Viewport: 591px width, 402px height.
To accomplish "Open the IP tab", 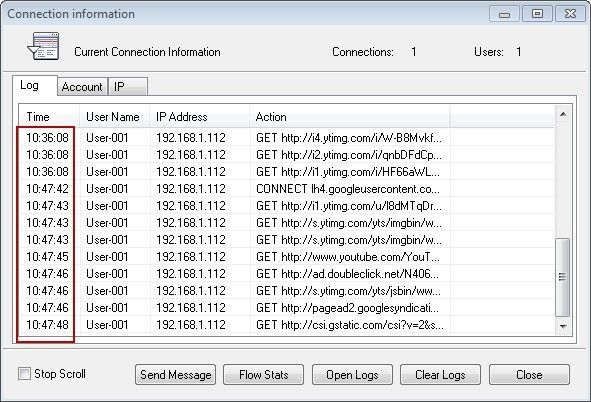I will tap(128, 87).
